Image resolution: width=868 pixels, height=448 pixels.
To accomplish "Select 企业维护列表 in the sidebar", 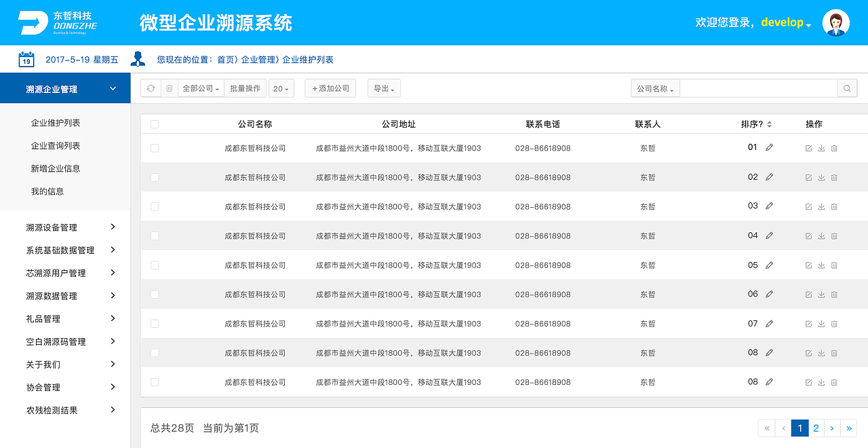I will (56, 123).
